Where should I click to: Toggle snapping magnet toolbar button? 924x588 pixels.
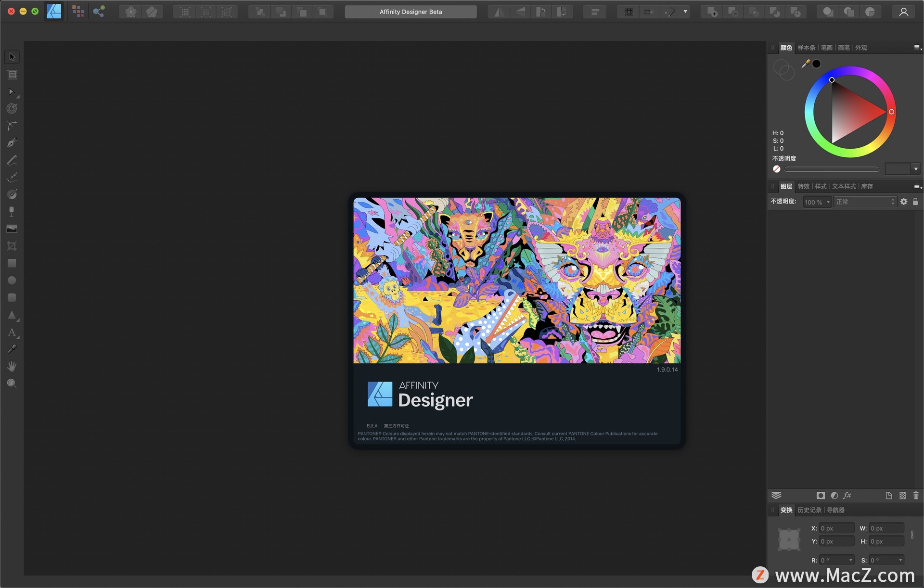[x=669, y=12]
